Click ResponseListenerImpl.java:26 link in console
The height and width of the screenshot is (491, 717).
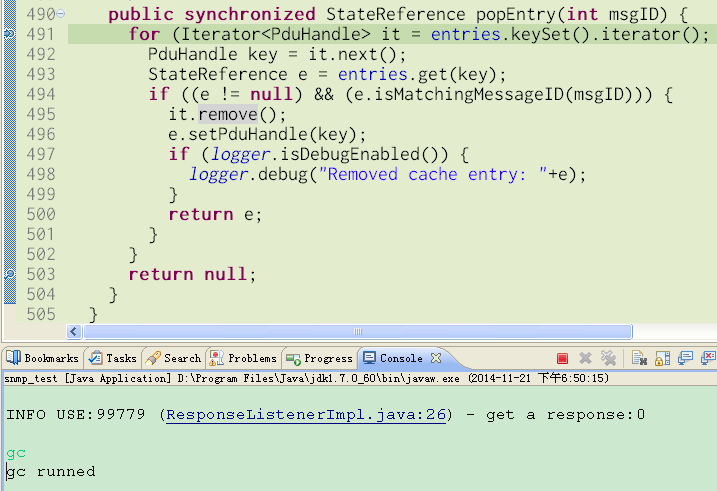[305, 415]
